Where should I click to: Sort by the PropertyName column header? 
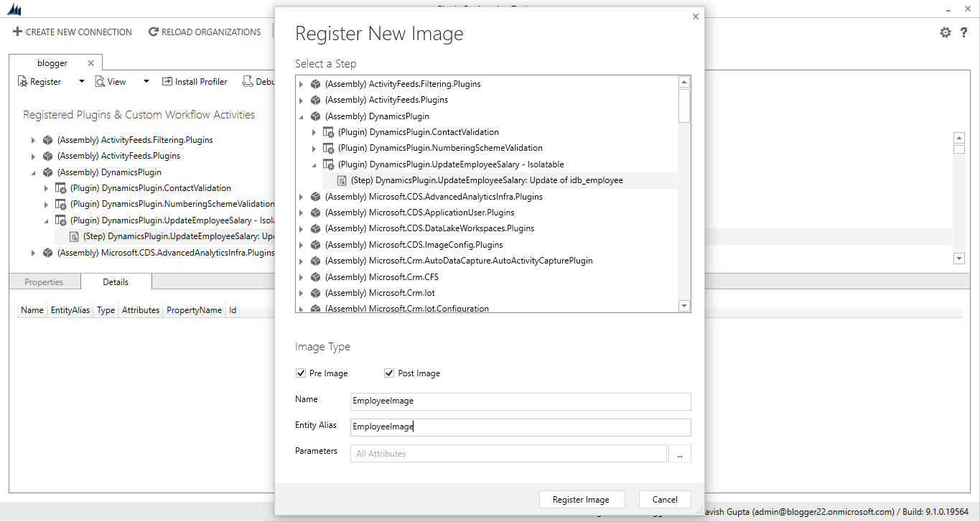tap(194, 310)
